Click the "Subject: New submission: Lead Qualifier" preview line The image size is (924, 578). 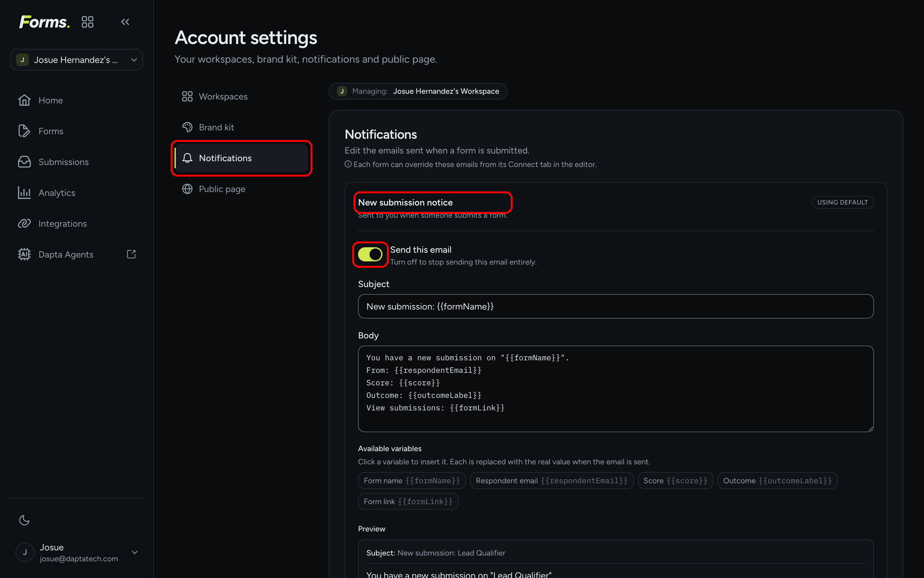point(436,553)
